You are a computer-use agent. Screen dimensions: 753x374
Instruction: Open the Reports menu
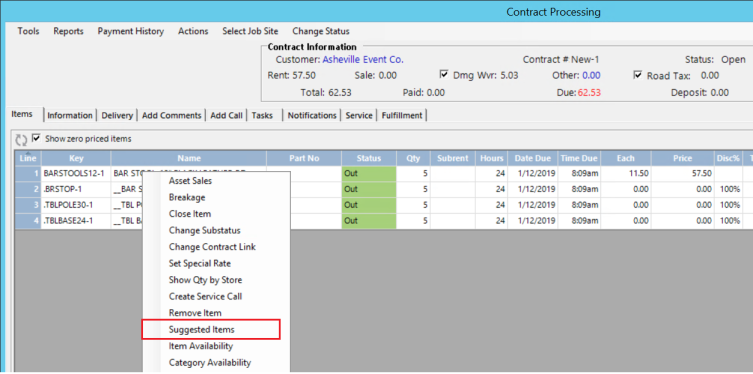pyautogui.click(x=68, y=31)
